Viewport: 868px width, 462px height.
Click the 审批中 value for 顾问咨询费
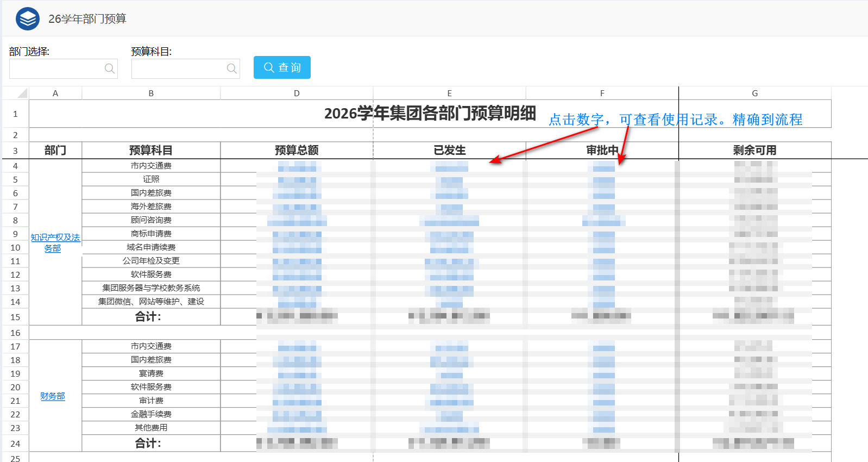click(603, 221)
